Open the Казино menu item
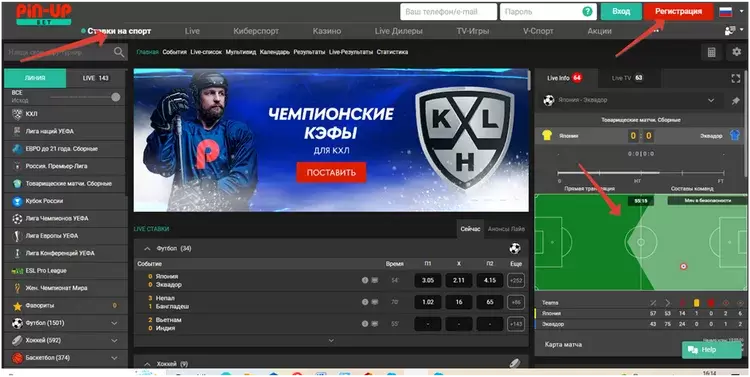The height and width of the screenshot is (377, 750). [x=327, y=31]
